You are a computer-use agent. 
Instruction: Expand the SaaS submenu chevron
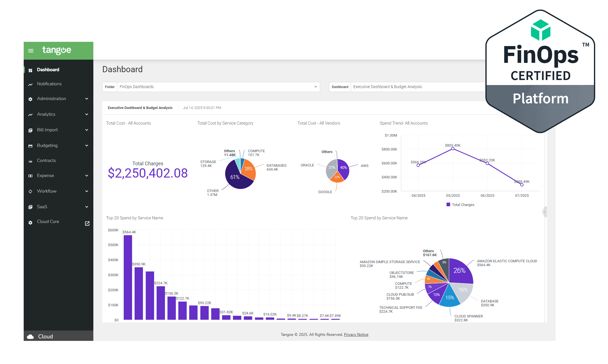(x=87, y=207)
